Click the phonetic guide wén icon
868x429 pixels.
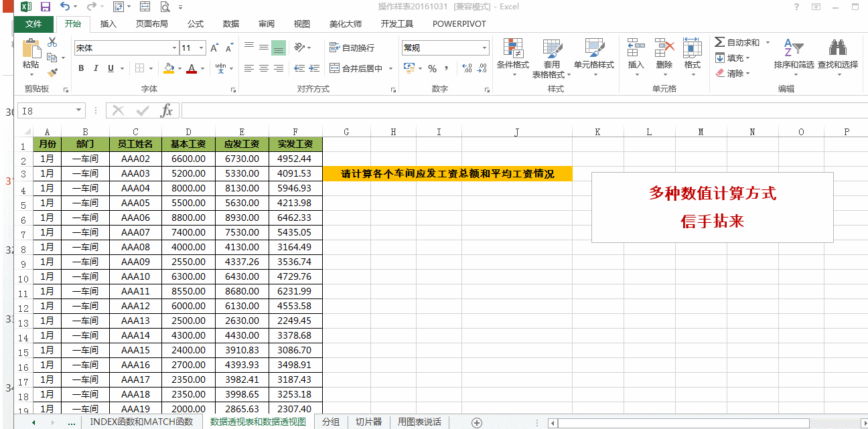pos(220,68)
